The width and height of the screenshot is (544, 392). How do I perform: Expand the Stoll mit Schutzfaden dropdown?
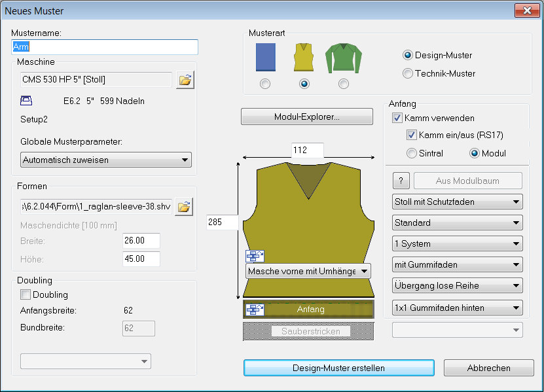457,202
